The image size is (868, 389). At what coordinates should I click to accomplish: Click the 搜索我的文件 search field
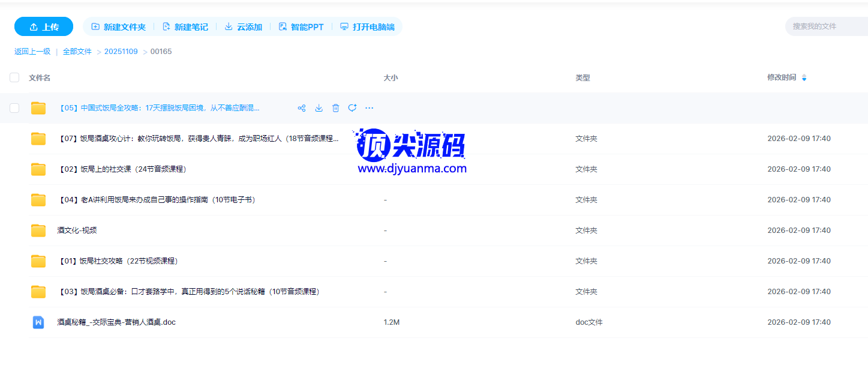825,26
